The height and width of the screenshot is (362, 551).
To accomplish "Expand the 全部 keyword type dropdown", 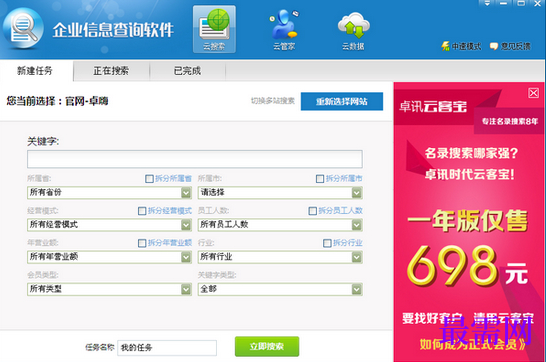I will (x=280, y=289).
